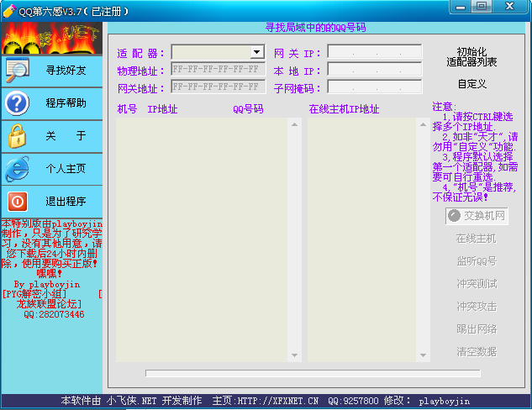Click inside the 在线主机IP地址 list box
The height and width of the screenshot is (410, 532).
[361, 239]
